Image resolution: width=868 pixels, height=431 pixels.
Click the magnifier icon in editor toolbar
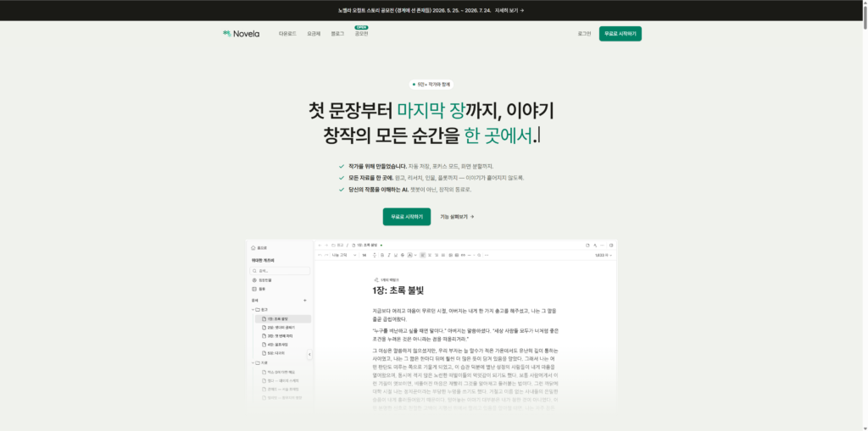click(x=480, y=255)
